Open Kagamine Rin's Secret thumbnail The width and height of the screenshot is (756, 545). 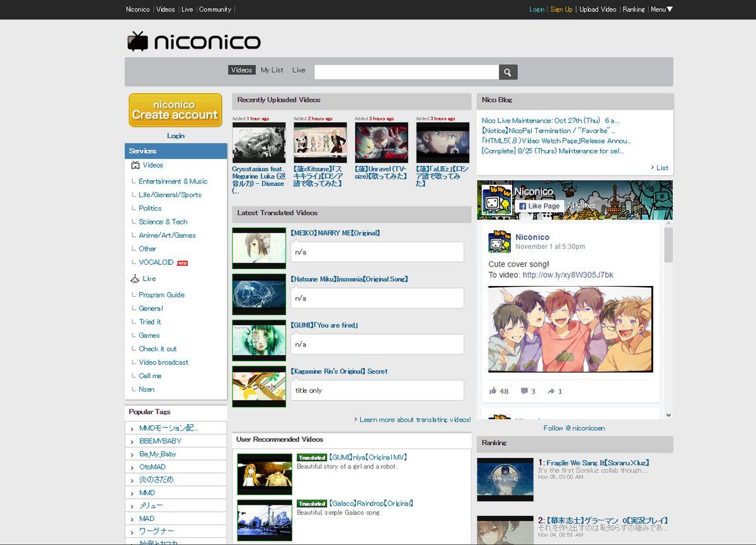[259, 386]
